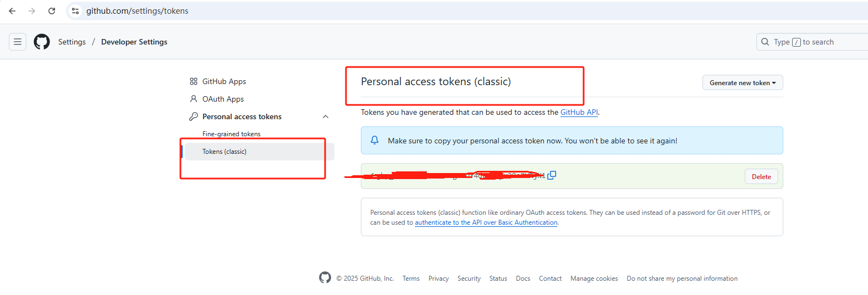The width and height of the screenshot is (868, 295).
Task: Open authenticate to the API over Basic Authentication link
Action: (486, 222)
